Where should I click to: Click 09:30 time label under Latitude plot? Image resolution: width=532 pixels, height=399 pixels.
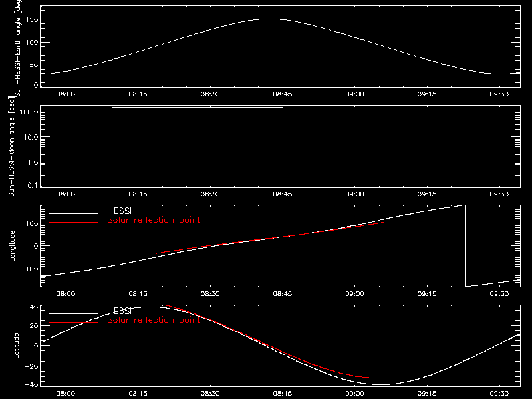point(499,394)
